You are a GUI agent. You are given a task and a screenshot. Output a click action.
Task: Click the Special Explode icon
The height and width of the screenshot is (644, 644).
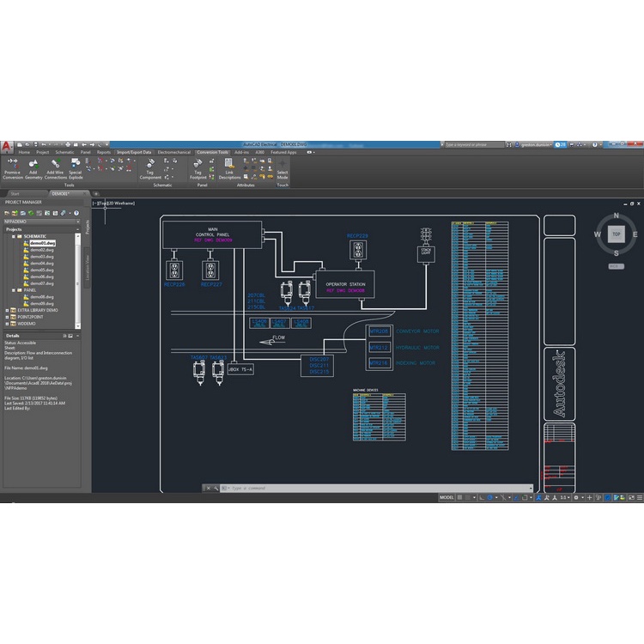76,163
